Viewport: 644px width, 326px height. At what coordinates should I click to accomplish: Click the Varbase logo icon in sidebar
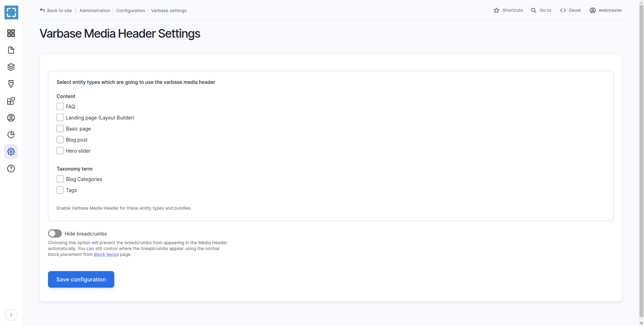[11, 12]
